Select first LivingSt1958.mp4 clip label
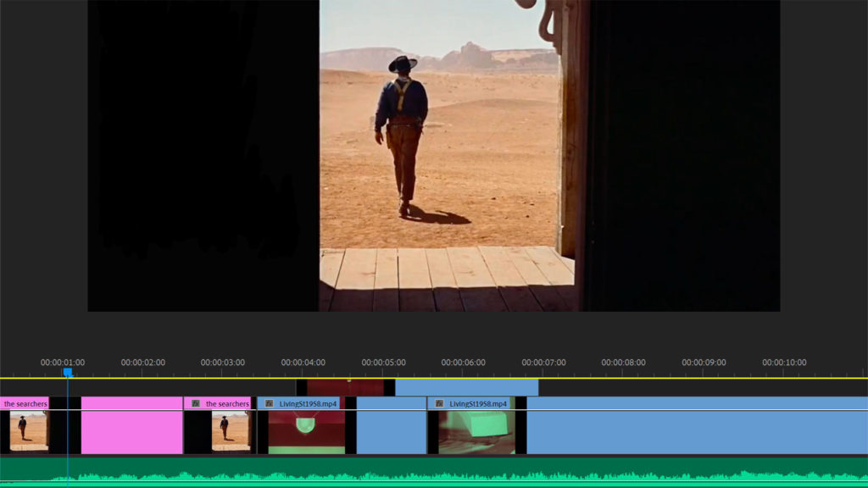The width and height of the screenshot is (868, 488). [309, 404]
